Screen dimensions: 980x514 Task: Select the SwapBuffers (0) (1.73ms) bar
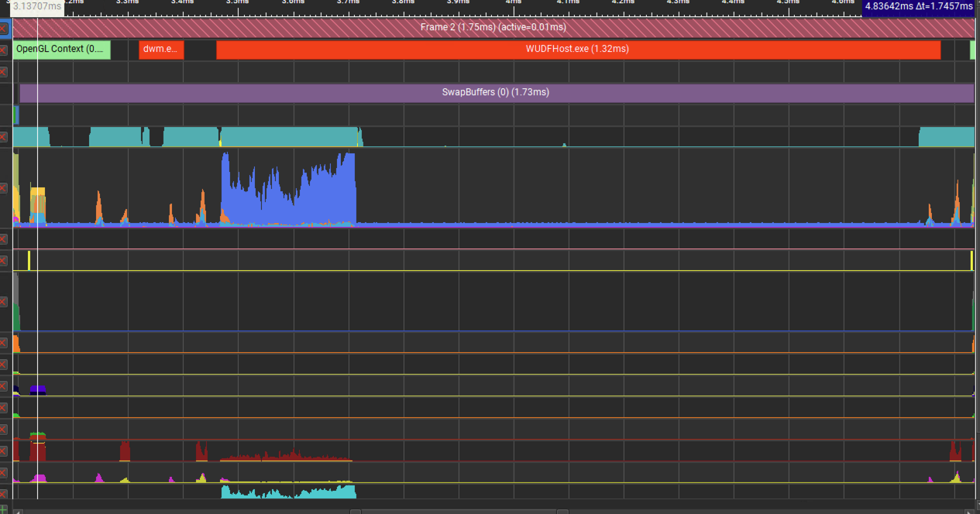tap(497, 93)
